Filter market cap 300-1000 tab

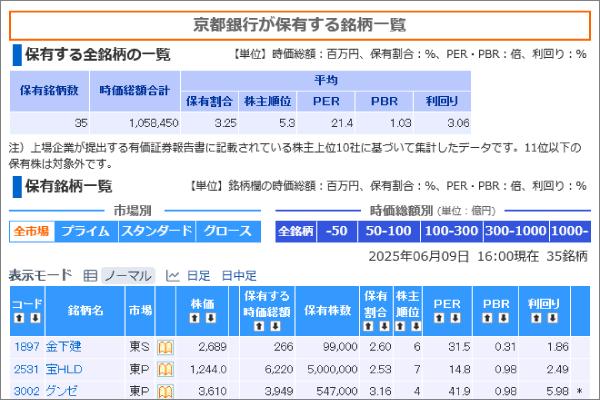click(x=516, y=232)
